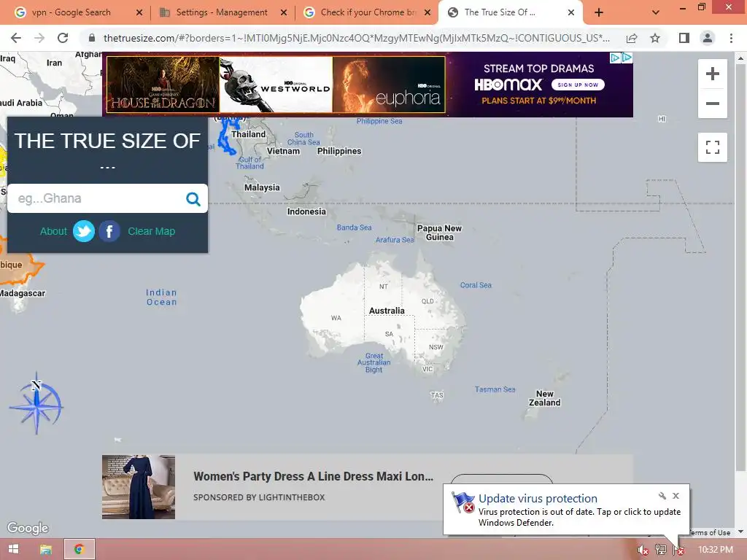Open notification options wrench icon
Screen dimensions: 747x560
point(662,496)
